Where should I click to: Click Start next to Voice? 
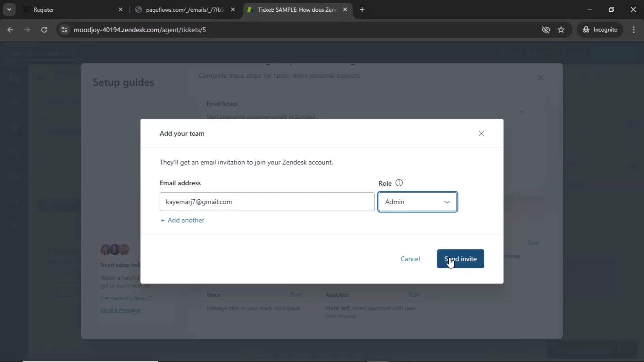point(296,295)
